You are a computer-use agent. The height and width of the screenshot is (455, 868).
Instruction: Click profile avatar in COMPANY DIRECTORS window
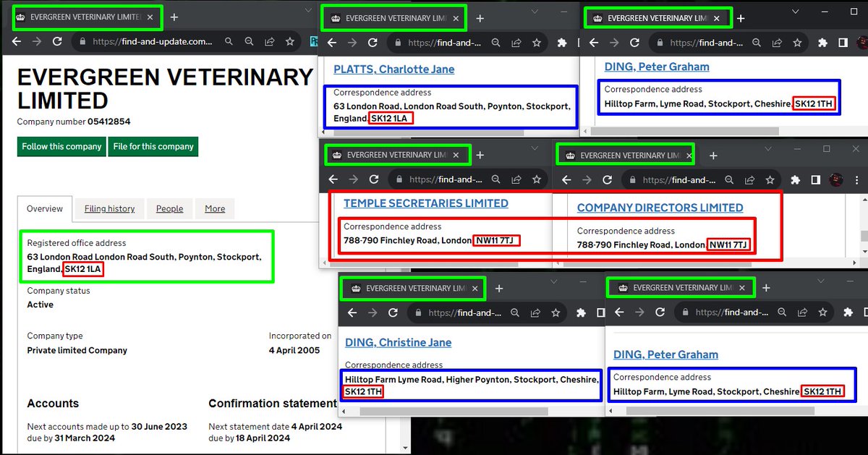(835, 179)
